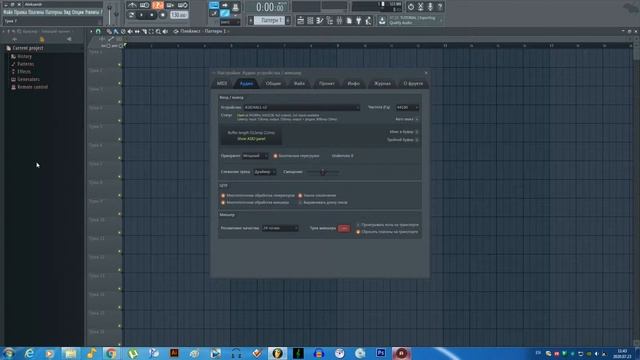Screen dimensions: 640x360
Task: Switch to the MIDI settings tab
Action: [222, 83]
